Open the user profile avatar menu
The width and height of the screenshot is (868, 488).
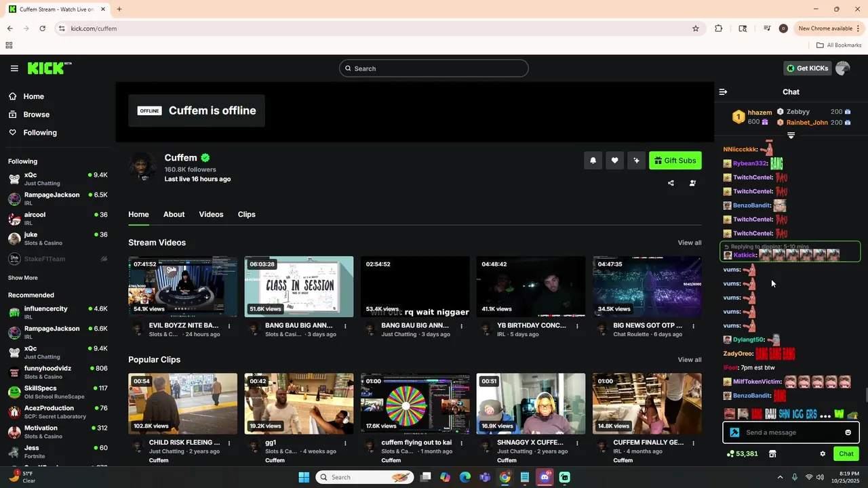[x=843, y=68]
